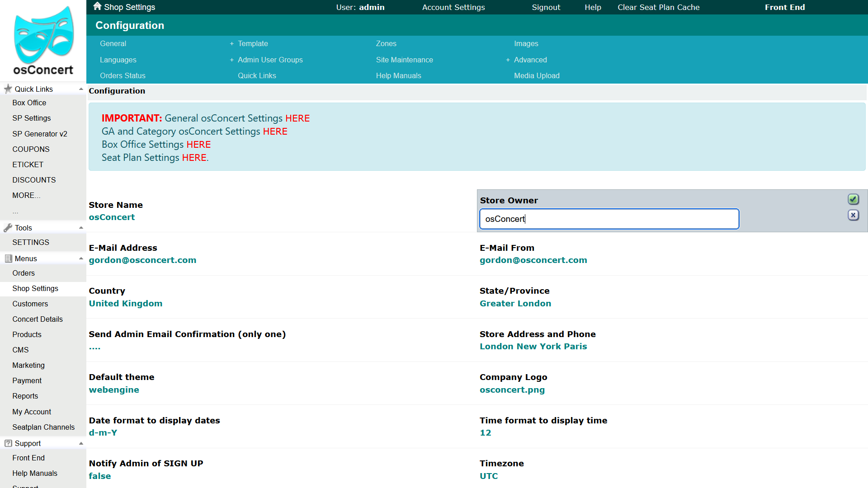Image resolution: width=868 pixels, height=488 pixels.
Task: Collapse the Quick Links section arrow
Action: click(x=81, y=89)
